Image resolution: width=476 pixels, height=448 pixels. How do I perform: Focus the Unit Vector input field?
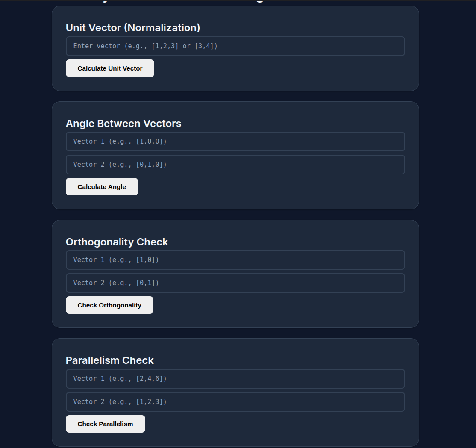coord(235,46)
